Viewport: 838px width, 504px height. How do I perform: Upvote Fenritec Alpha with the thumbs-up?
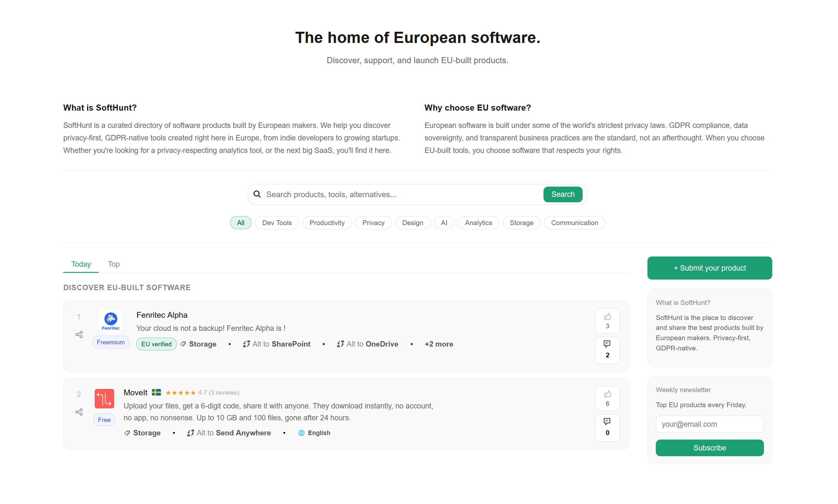[x=607, y=321]
